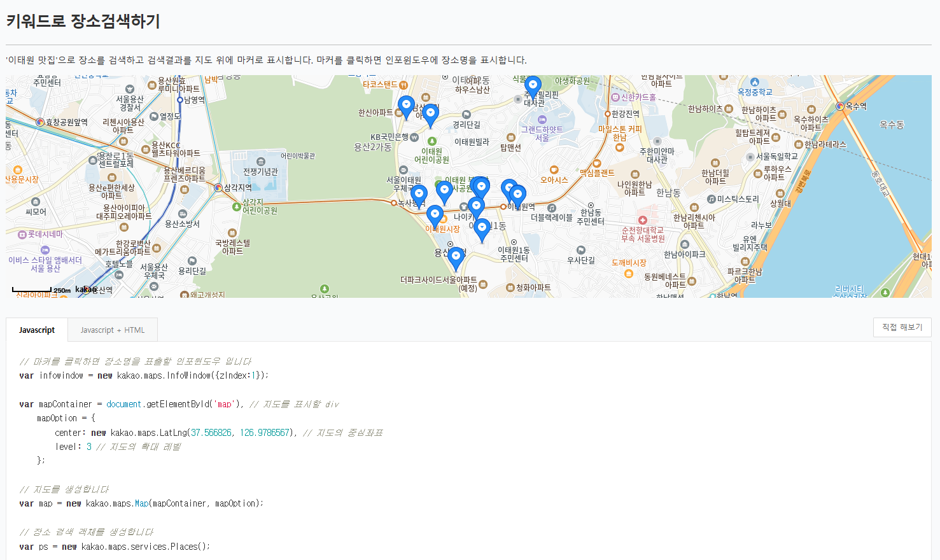Open the 직접 해보기 button
940x560 pixels.
902,327
